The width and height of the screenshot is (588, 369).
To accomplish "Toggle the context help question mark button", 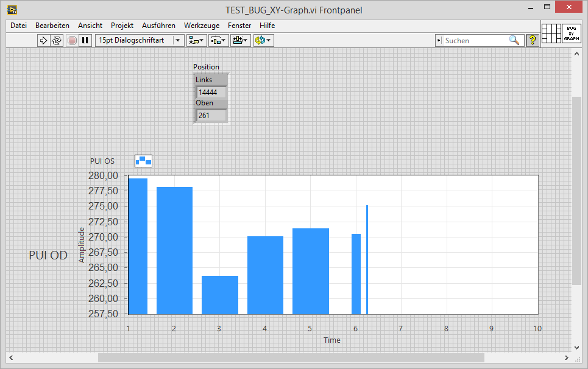I will coord(532,40).
